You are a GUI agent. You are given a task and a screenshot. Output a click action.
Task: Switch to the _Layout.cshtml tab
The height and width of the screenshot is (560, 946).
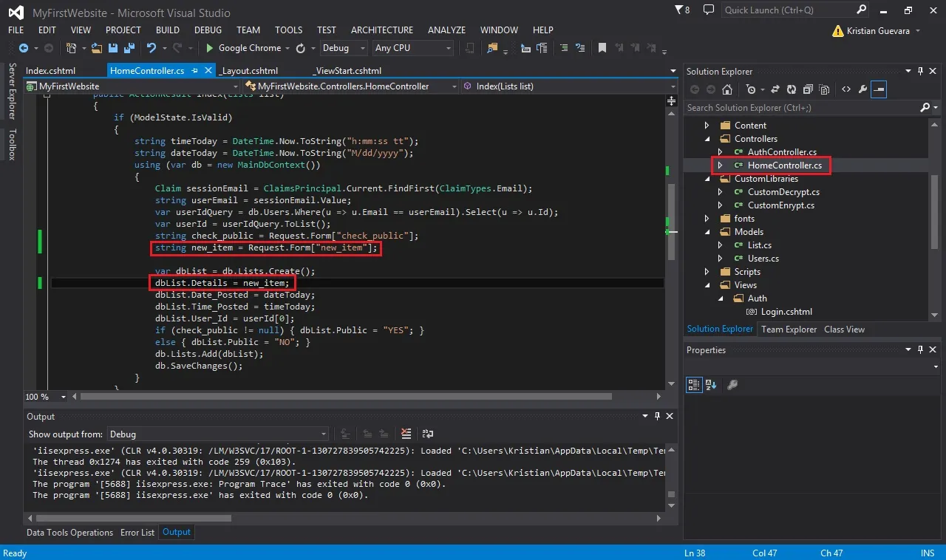[x=250, y=71]
